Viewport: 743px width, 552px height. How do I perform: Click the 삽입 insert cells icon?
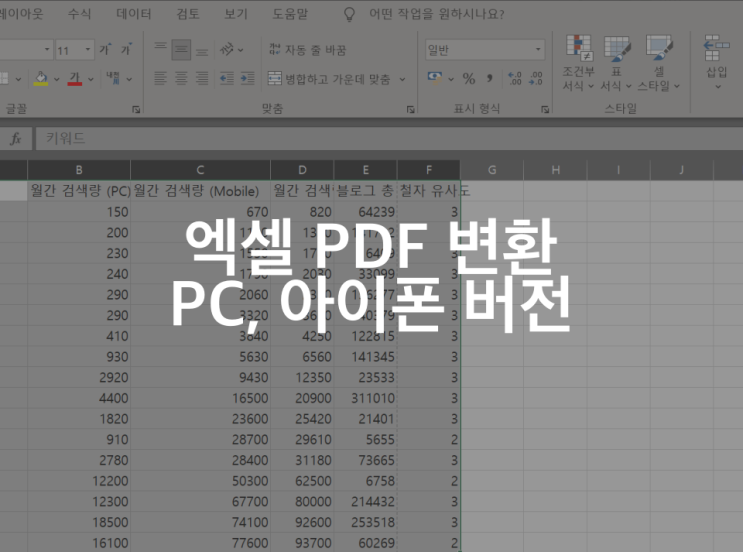(x=716, y=48)
